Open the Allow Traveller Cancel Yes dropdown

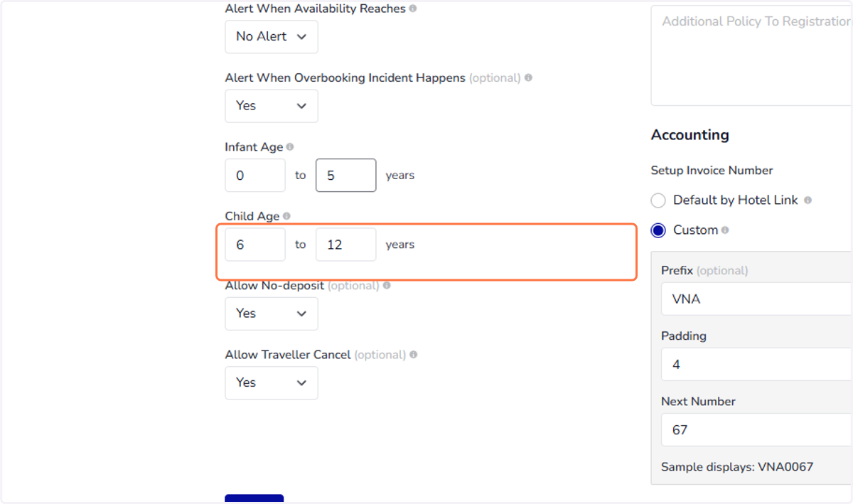pyautogui.click(x=272, y=382)
